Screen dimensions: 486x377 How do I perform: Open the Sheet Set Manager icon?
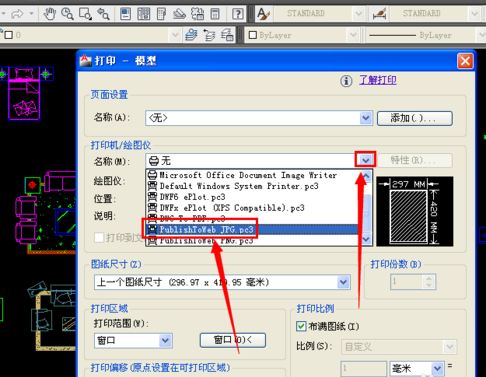[x=179, y=14]
